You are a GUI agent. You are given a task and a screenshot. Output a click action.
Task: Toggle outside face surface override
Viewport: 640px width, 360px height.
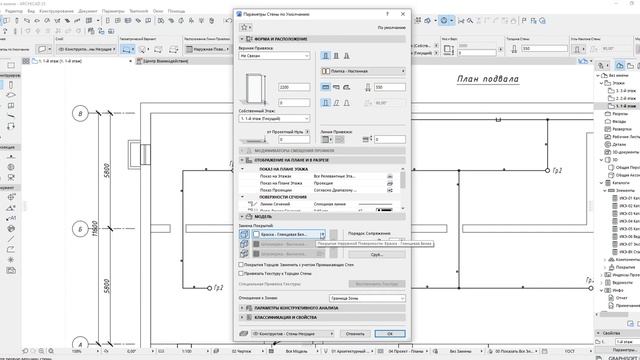(x=244, y=234)
